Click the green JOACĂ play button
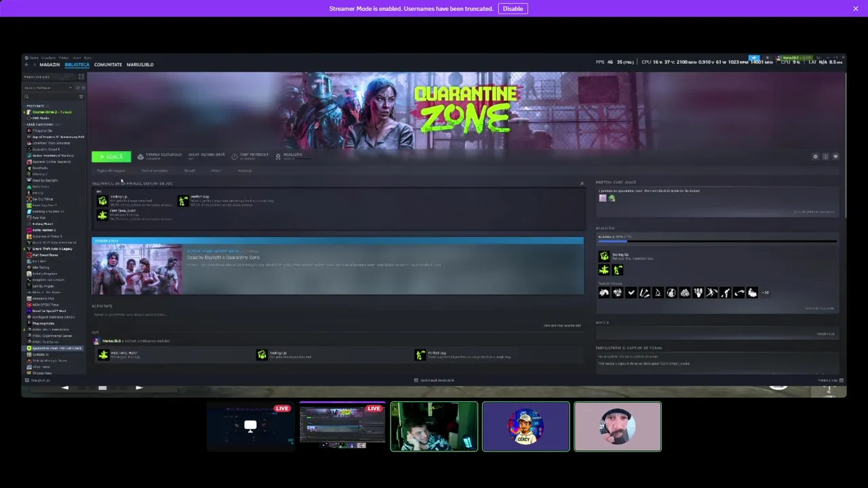 point(111,157)
